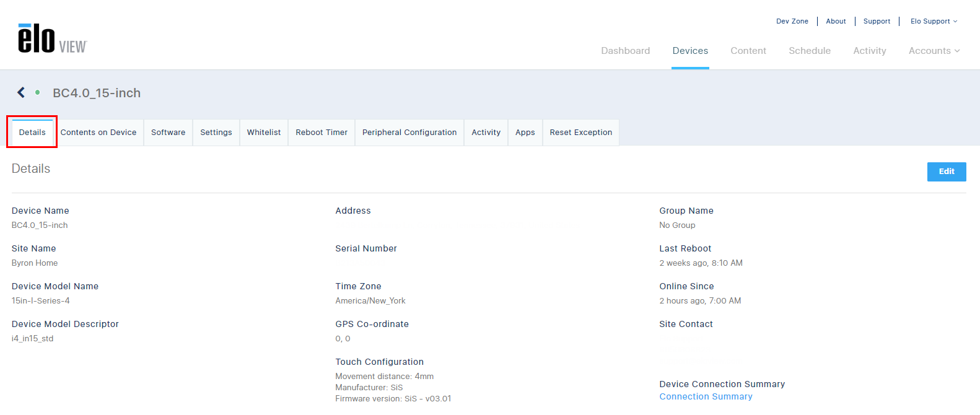980x415 pixels.
Task: Click the time zone America/New_York
Action: [370, 301]
